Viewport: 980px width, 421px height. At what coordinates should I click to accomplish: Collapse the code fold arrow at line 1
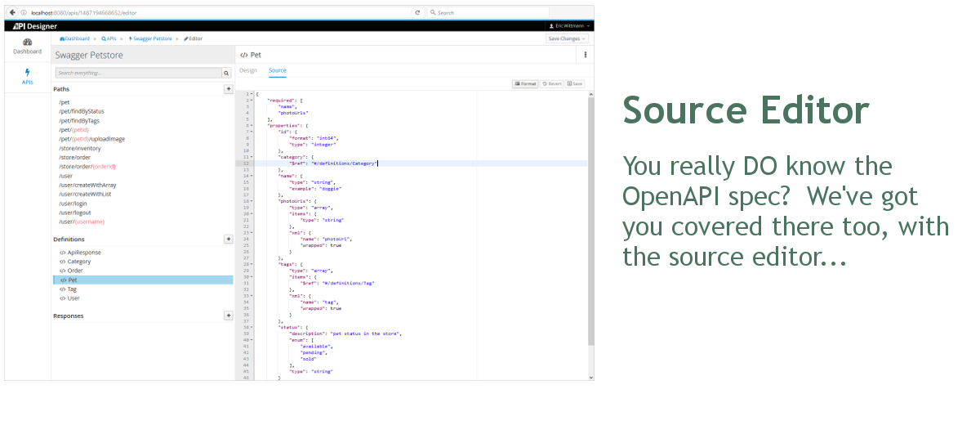click(252, 94)
